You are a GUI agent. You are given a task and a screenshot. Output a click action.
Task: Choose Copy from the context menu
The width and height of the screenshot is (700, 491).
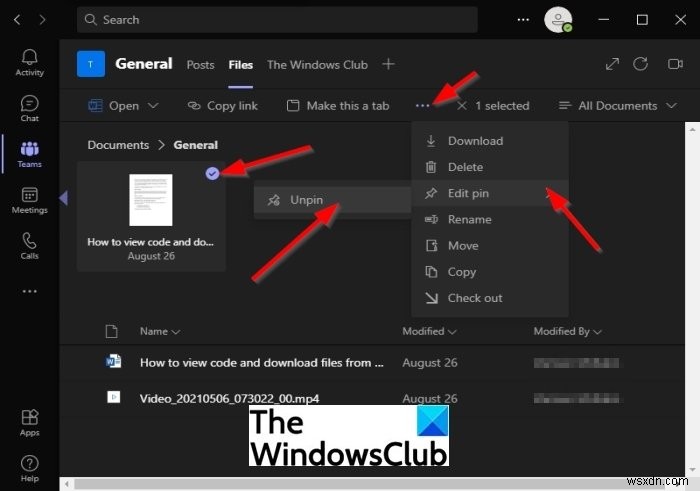490,272
